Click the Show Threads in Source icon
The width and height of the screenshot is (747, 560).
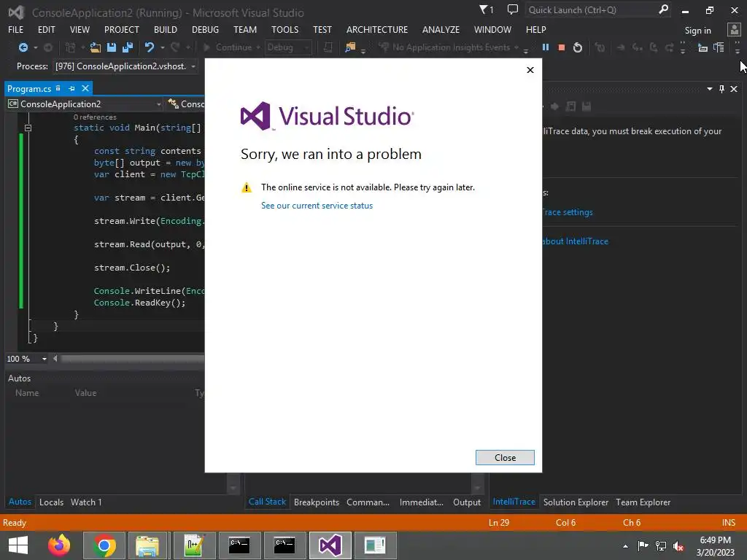(x=703, y=47)
